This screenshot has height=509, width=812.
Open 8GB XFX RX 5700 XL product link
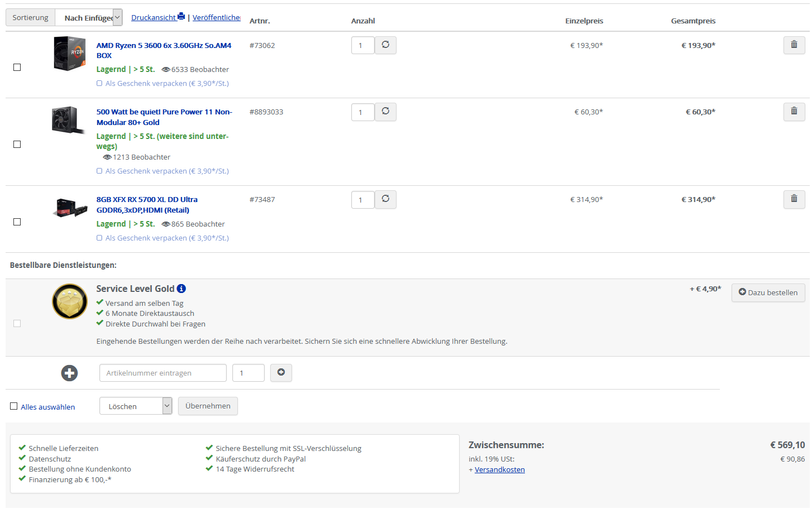pos(147,204)
